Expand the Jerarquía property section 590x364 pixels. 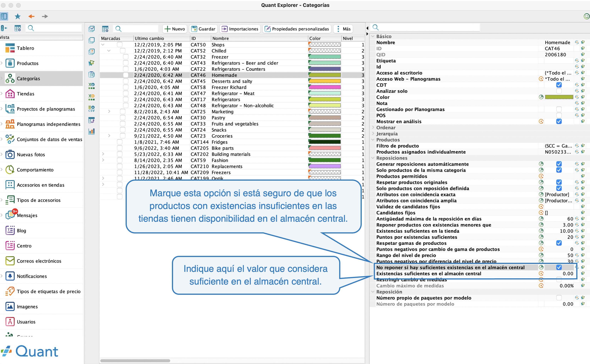coord(373,134)
